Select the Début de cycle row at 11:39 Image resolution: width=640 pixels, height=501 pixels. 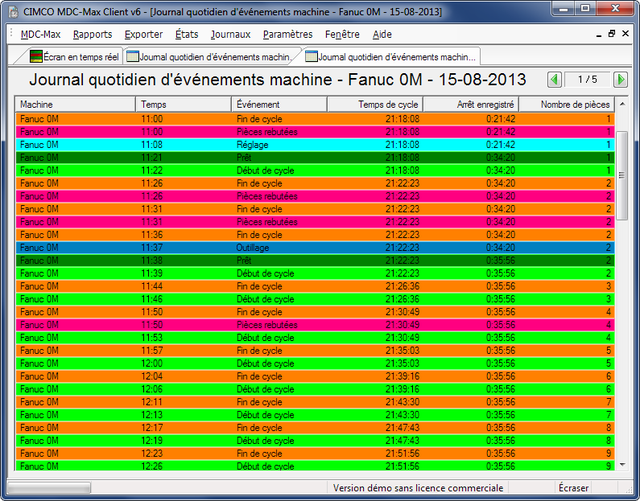tap(315, 273)
